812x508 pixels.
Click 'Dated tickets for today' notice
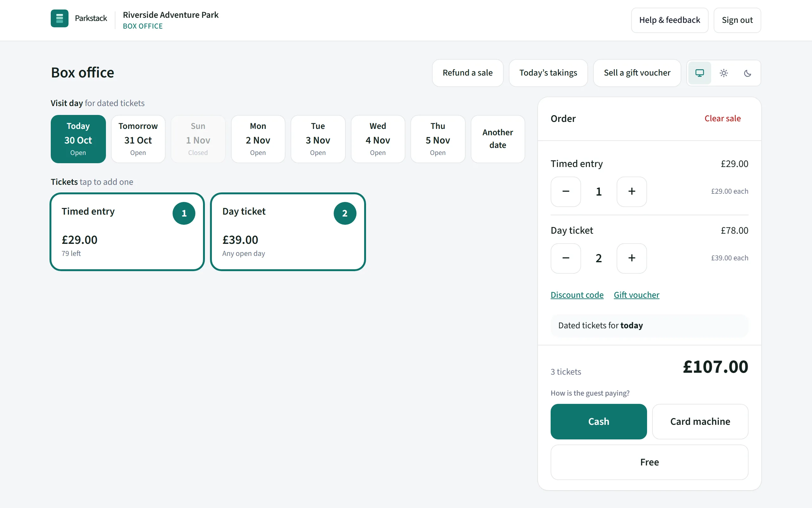(650, 325)
